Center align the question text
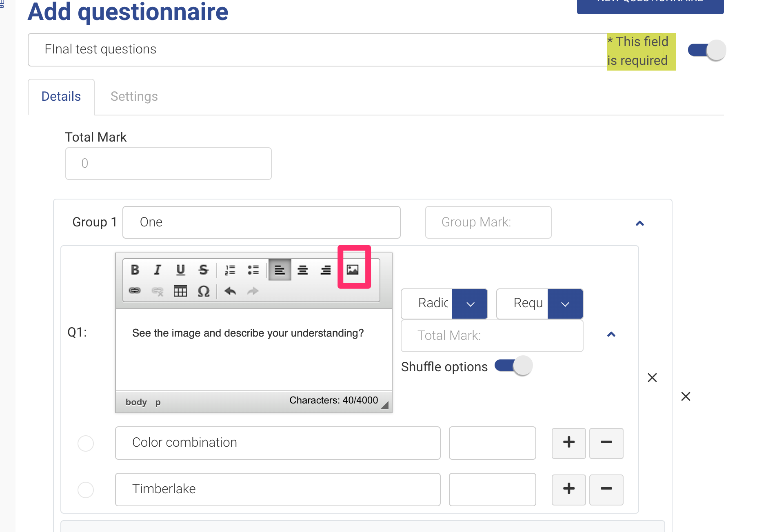777x532 pixels. 302,270
